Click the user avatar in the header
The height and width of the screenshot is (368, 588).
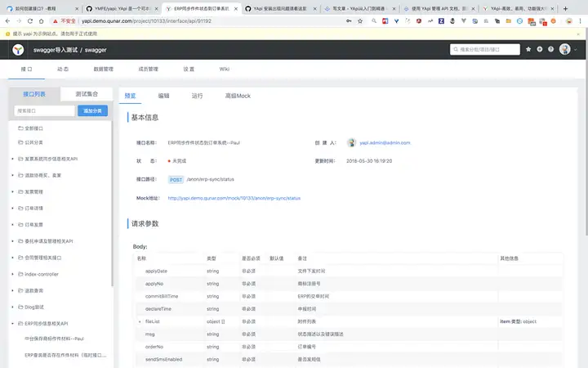coord(565,49)
